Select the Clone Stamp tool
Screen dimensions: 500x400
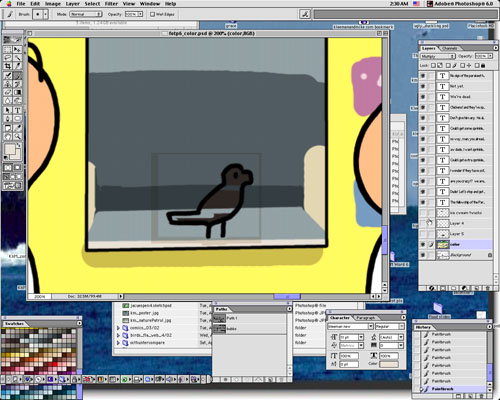(x=7, y=84)
